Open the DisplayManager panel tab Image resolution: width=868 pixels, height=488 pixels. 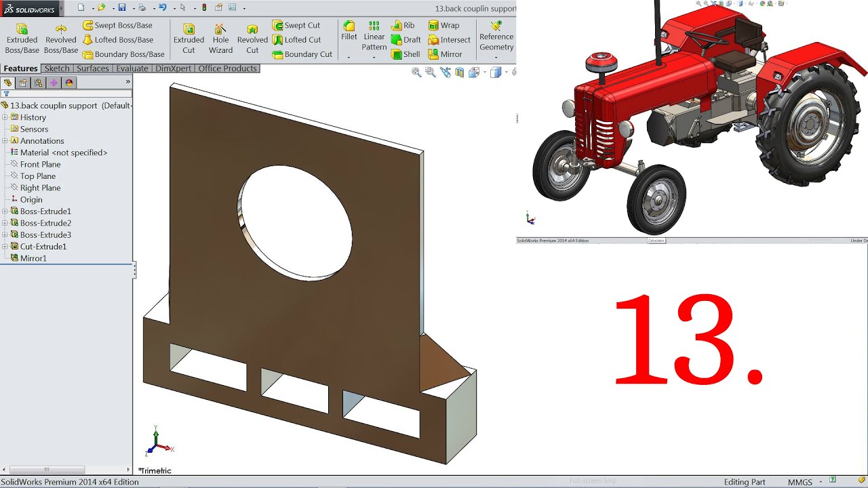[68, 83]
